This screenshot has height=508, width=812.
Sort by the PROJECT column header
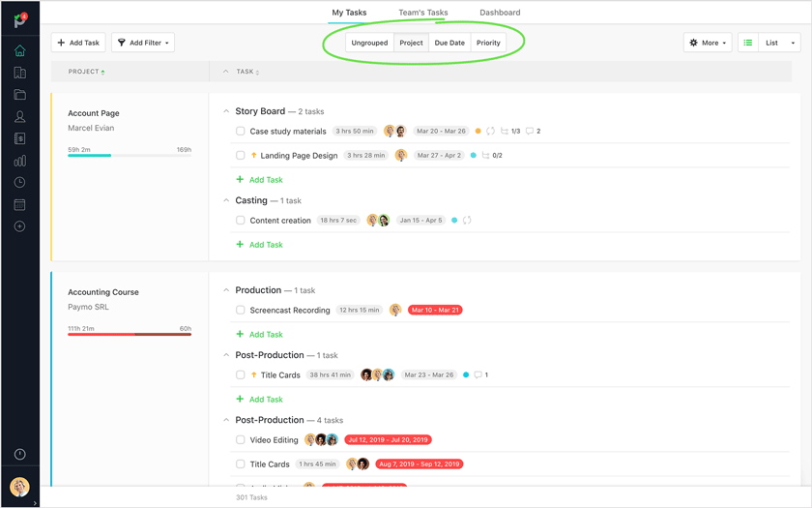86,72
